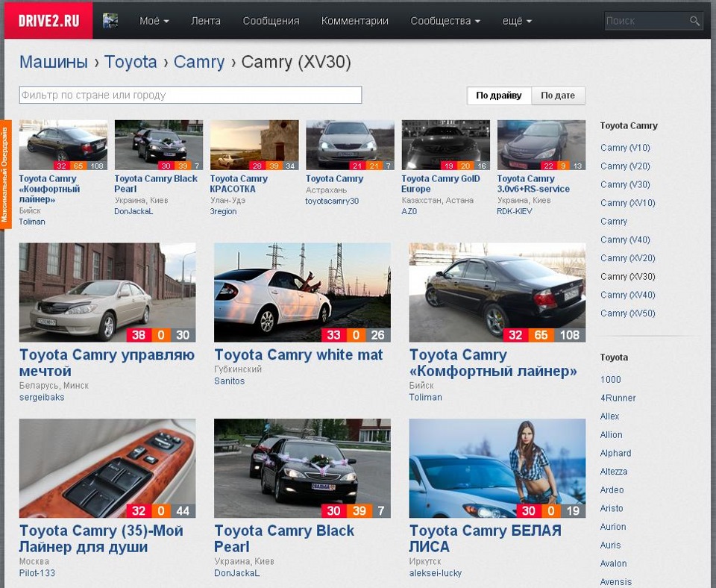Image resolution: width=716 pixels, height=588 pixels.
Task: Select Camry (XV20) in sidebar
Action: coord(628,258)
